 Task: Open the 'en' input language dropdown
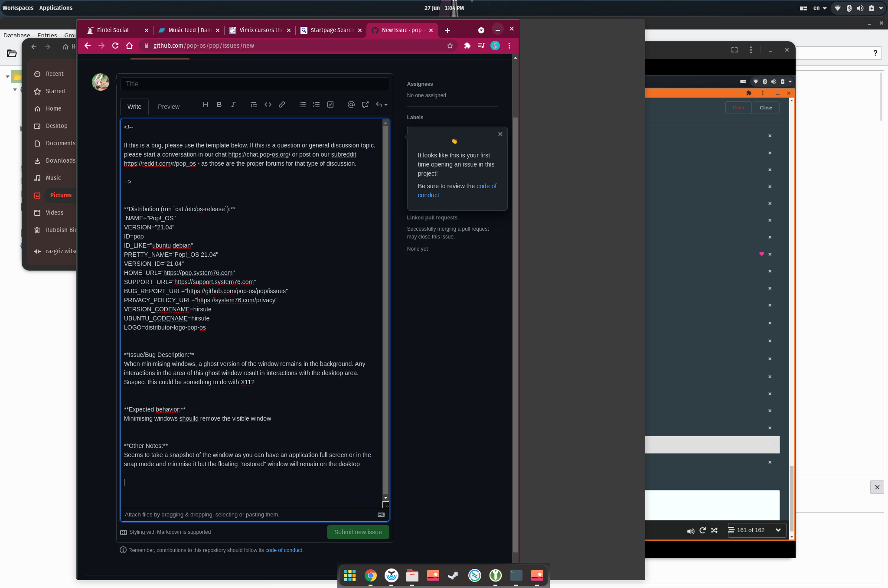click(x=820, y=8)
